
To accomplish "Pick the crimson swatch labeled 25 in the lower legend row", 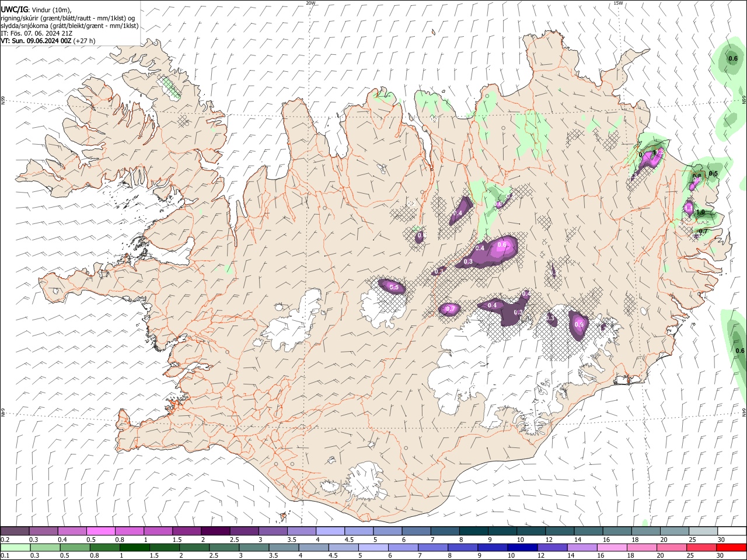I will [x=701, y=548].
